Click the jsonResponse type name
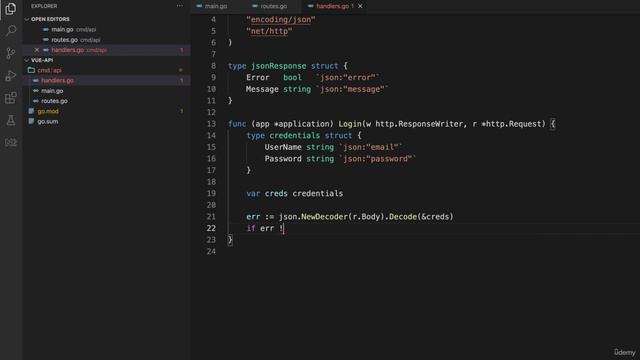Viewport: 640px width, 360px height. [278, 66]
